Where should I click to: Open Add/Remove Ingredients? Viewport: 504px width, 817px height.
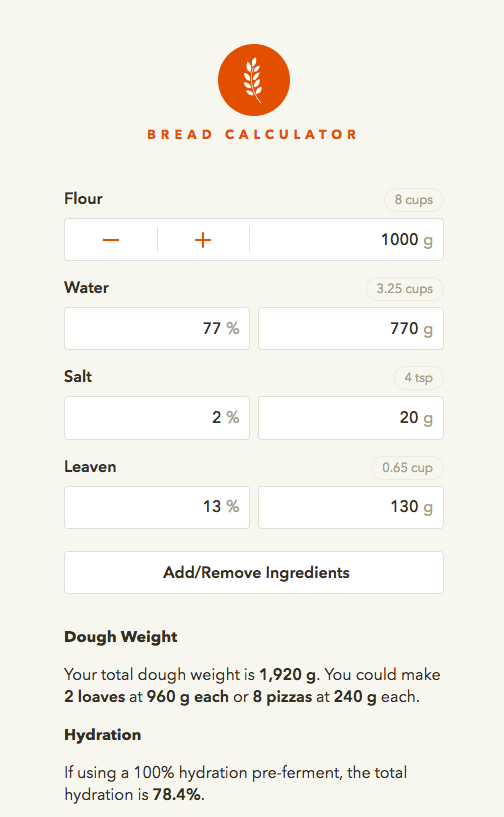254,572
